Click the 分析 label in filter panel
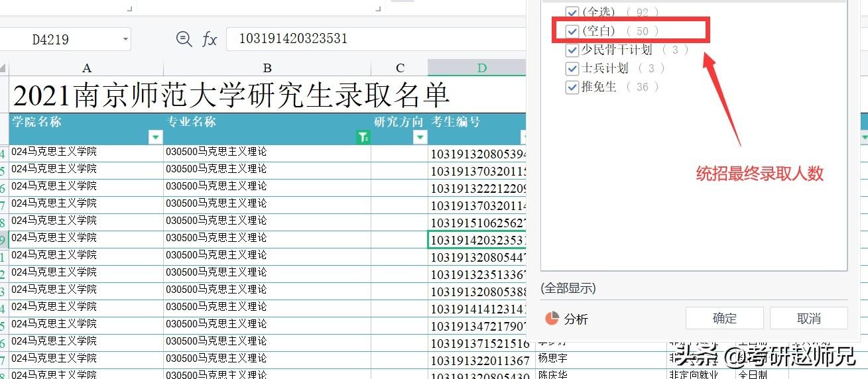The image size is (868, 379). pyautogui.click(x=576, y=319)
